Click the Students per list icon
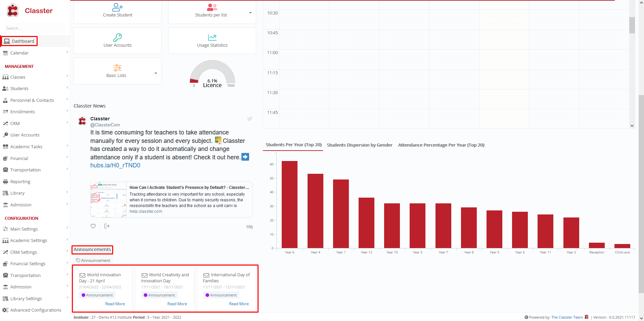Viewport: 644px width, 321px height. 212,7
